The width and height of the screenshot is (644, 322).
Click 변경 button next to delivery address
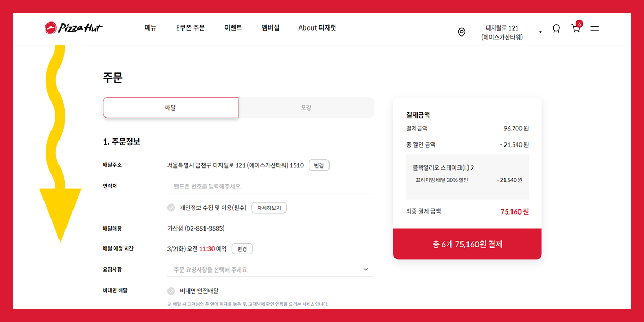pyautogui.click(x=319, y=165)
